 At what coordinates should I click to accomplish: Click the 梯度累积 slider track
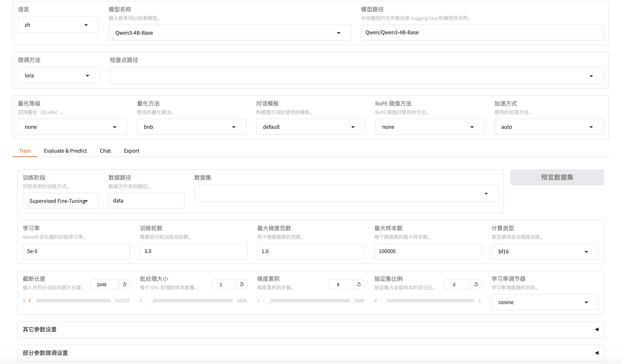point(307,301)
